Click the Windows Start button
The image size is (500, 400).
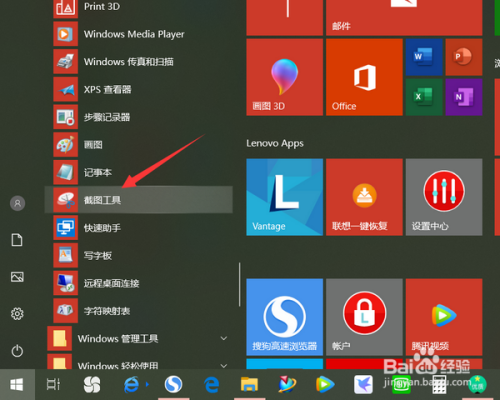(17, 384)
